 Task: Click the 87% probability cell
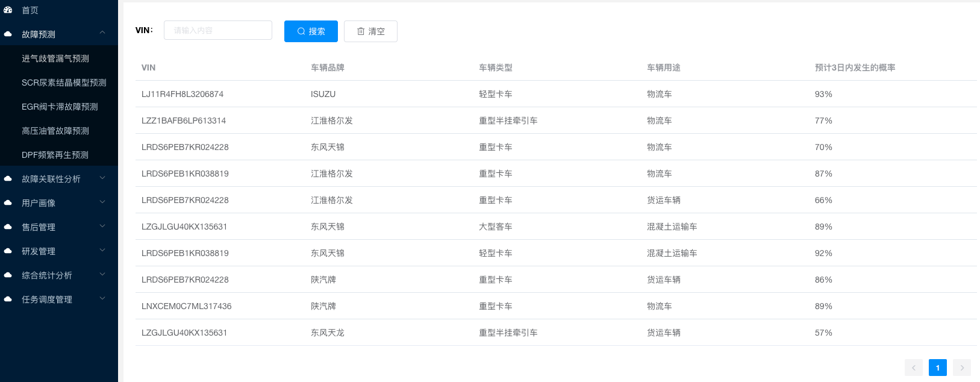click(x=823, y=174)
